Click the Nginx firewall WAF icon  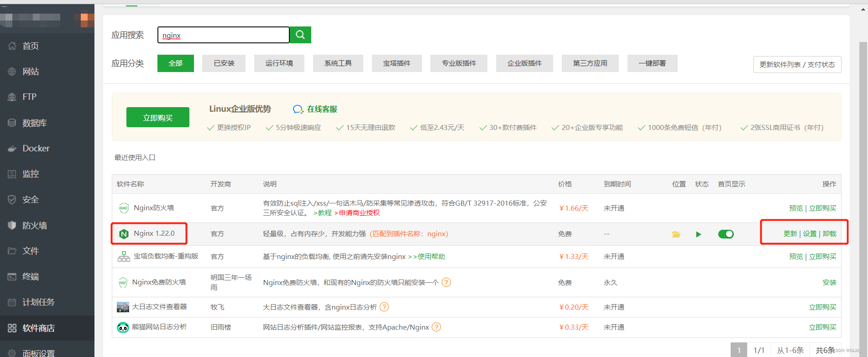[x=123, y=208]
